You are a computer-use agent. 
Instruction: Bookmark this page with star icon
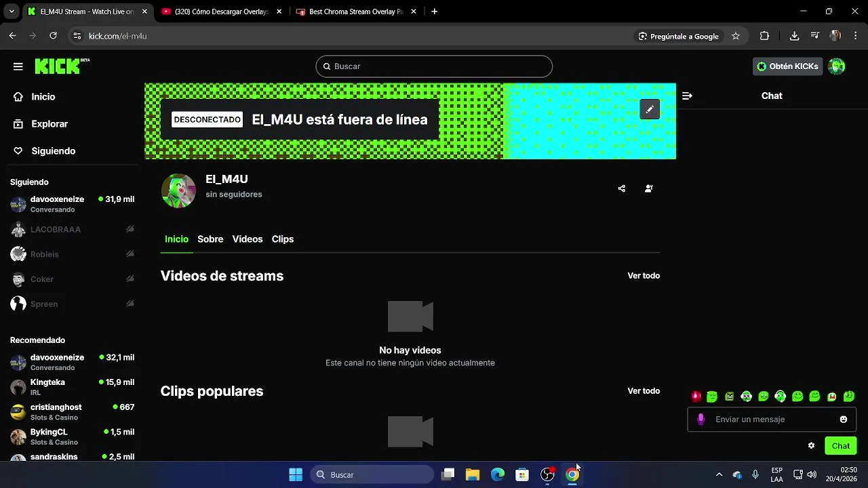(736, 36)
